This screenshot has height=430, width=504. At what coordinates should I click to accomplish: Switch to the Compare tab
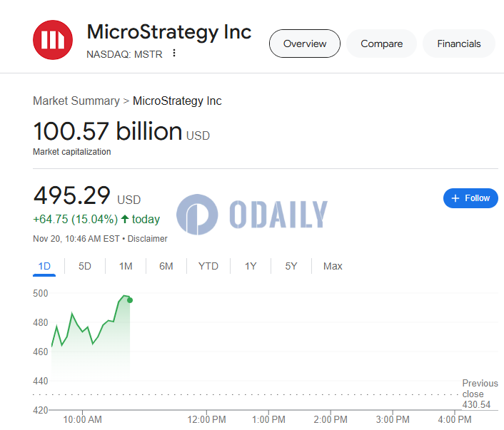(x=381, y=43)
